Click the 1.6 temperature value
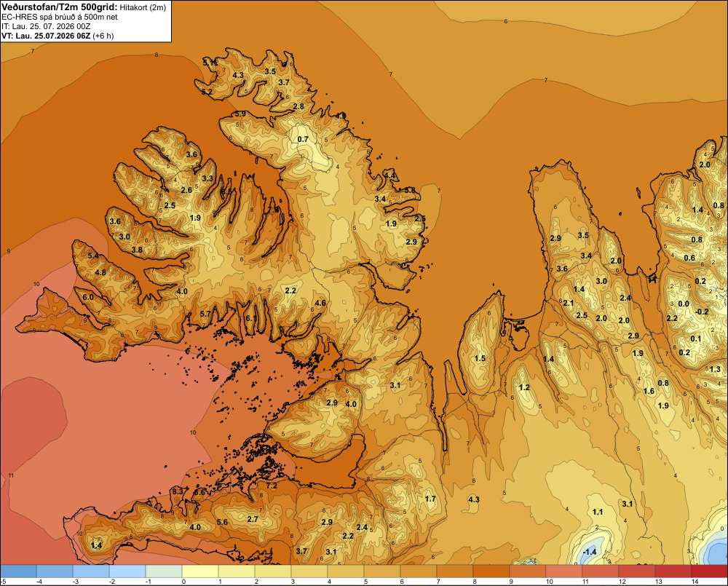The width and height of the screenshot is (728, 586). coord(649,391)
